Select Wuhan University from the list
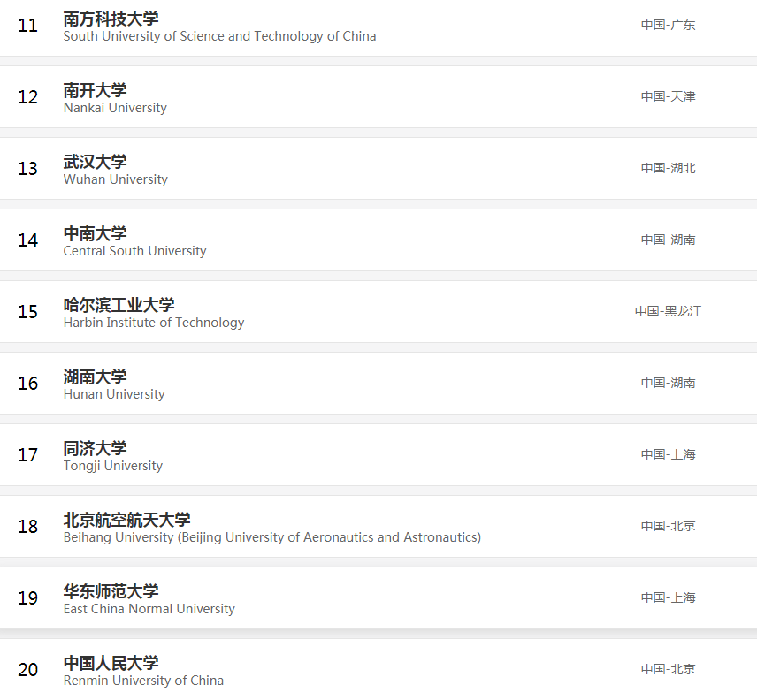 pos(115,179)
